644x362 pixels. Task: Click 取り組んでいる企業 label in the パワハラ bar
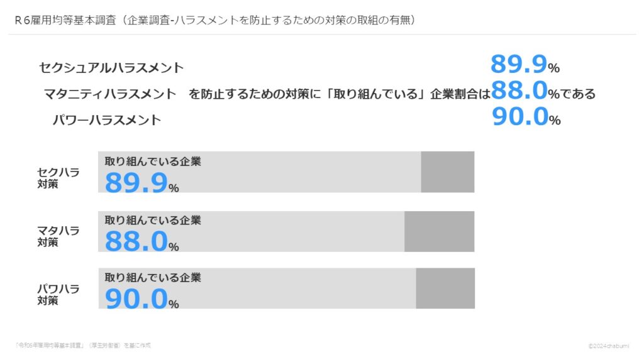(x=153, y=277)
